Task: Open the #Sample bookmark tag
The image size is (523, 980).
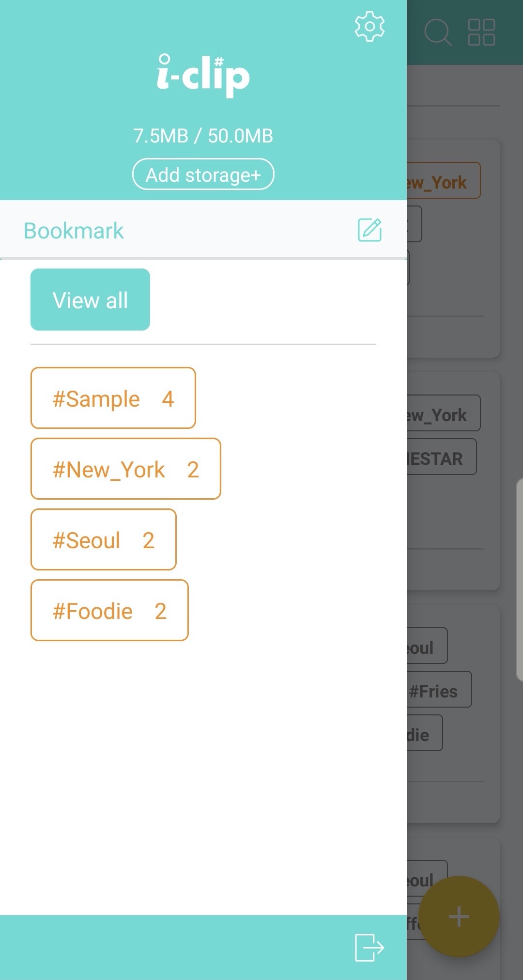Action: pos(113,398)
